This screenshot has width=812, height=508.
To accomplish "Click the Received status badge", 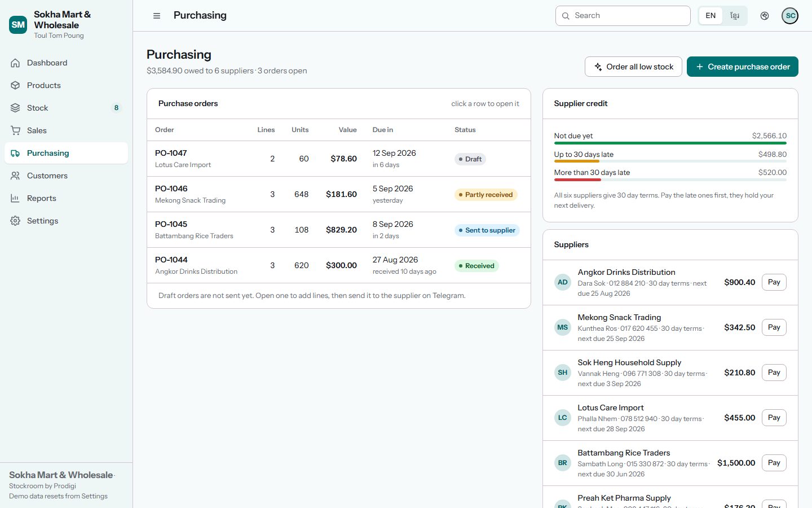I will coord(476,266).
